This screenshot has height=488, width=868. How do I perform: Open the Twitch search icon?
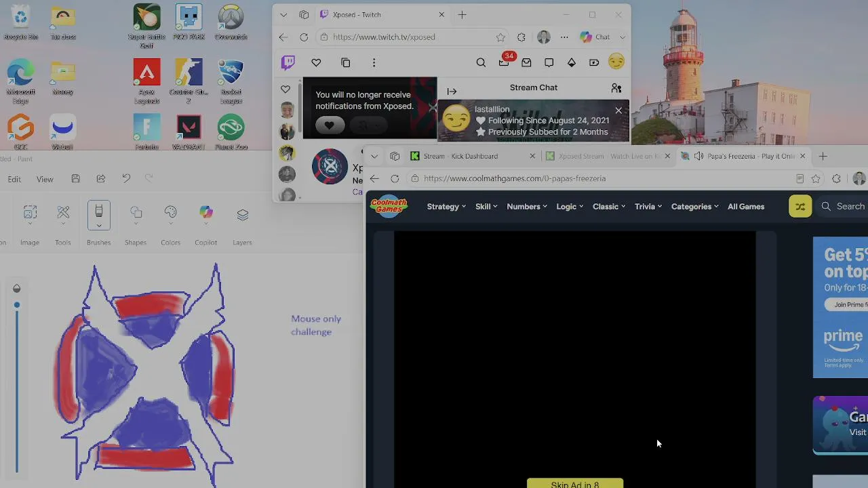(481, 62)
